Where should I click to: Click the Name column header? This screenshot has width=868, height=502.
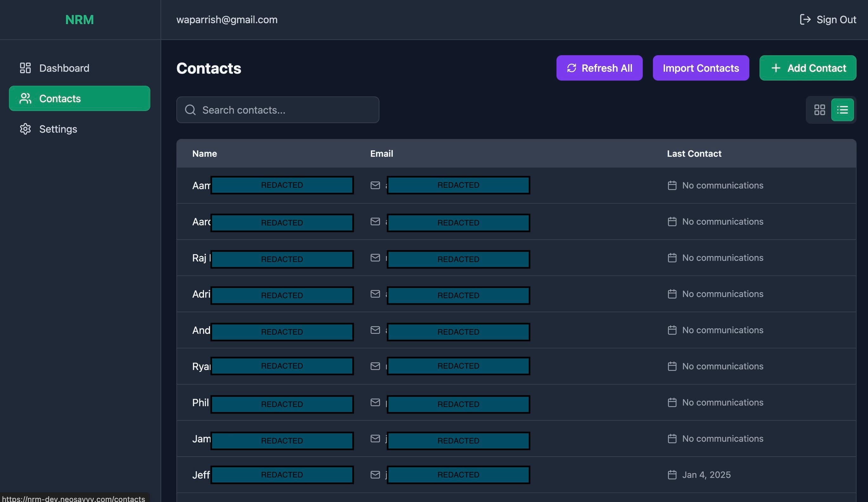click(x=205, y=154)
